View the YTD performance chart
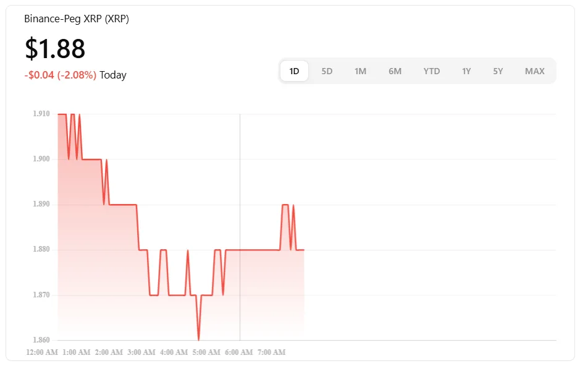 point(431,70)
